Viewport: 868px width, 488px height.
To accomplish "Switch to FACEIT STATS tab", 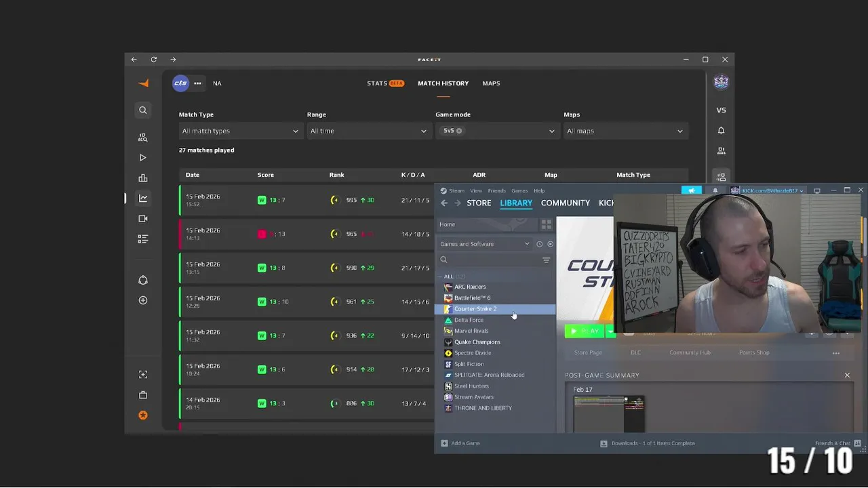I will [x=385, y=83].
